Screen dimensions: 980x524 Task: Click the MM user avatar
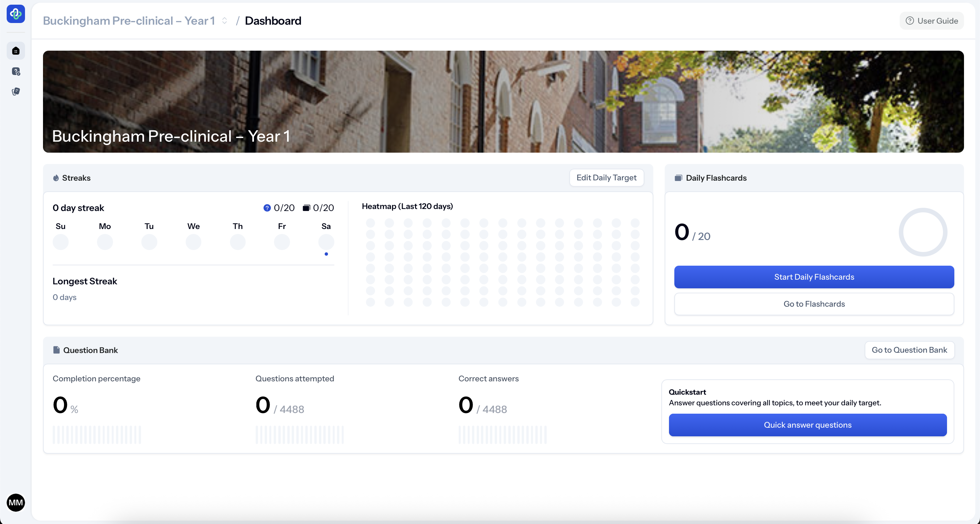tap(16, 503)
